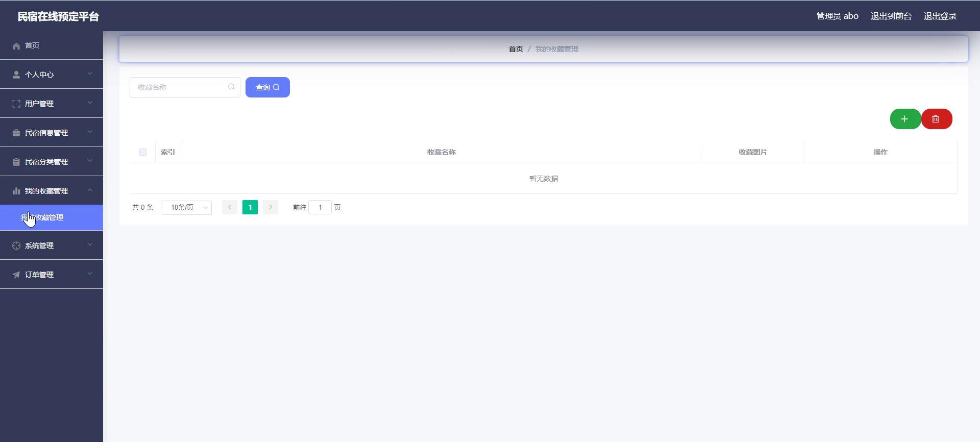Click the 个人中心 person icon

point(16,75)
